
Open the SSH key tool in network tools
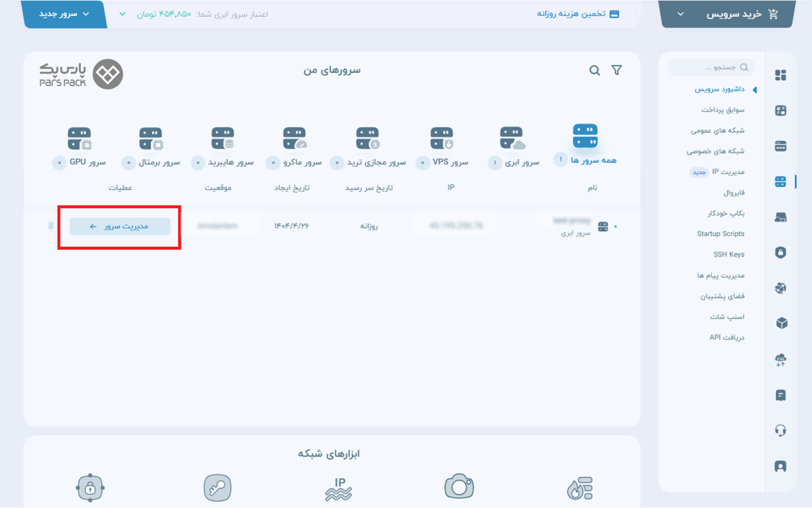217,488
